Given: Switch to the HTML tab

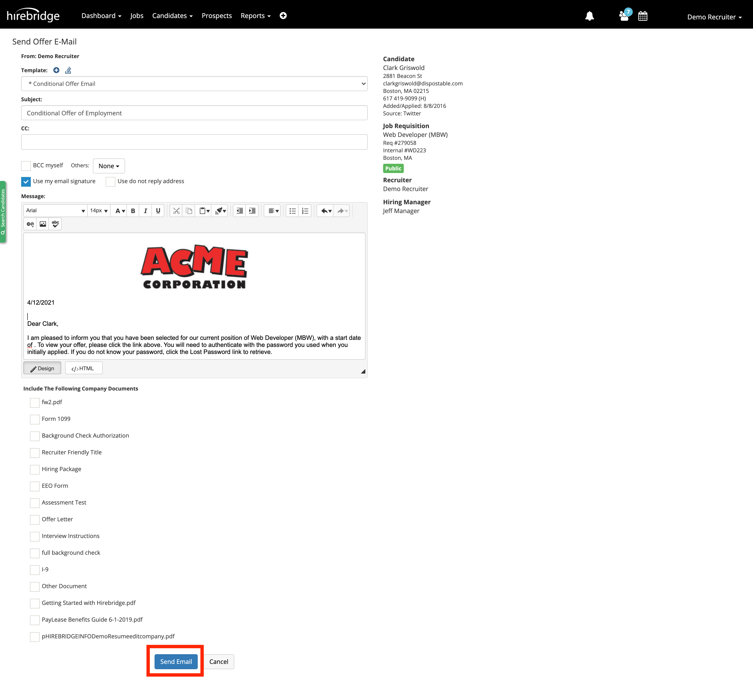Looking at the screenshot, I should coord(83,368).
